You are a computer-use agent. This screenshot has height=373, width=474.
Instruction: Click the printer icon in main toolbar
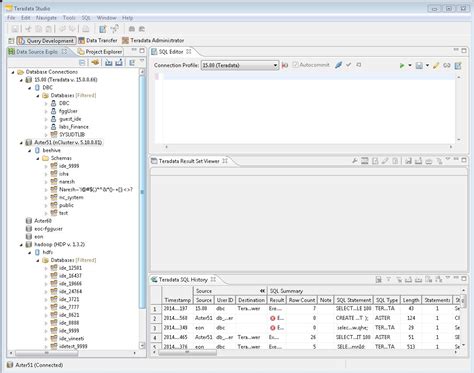(86, 29)
